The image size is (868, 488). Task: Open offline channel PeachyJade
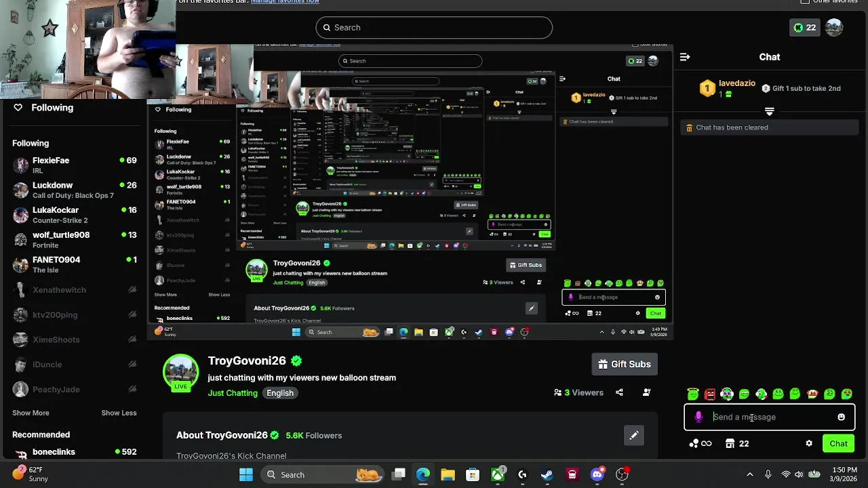75,389
